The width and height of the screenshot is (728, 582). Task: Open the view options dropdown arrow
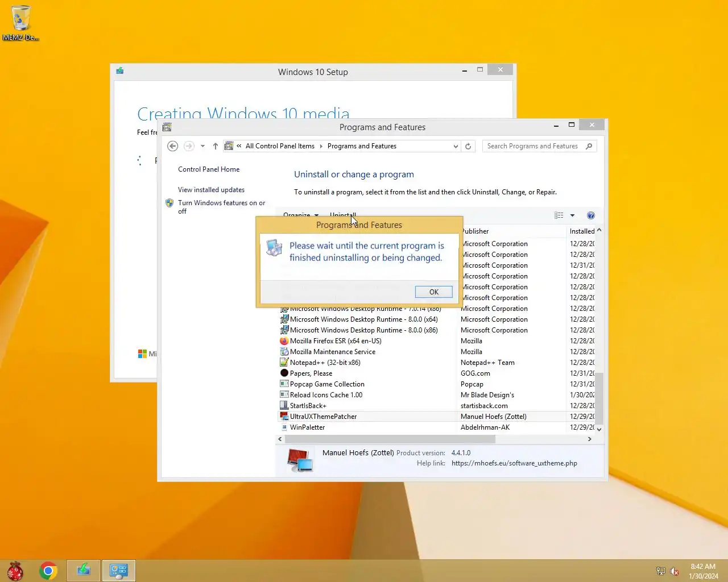point(572,215)
